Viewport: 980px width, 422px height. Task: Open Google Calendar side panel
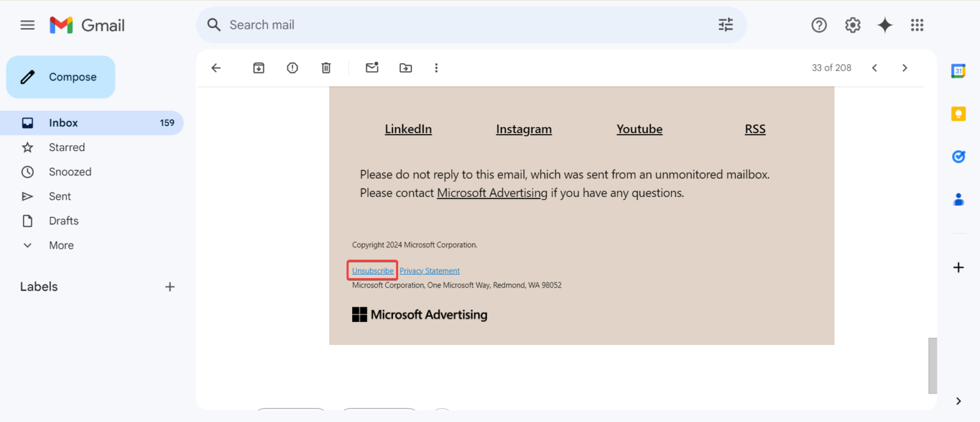pyautogui.click(x=958, y=71)
